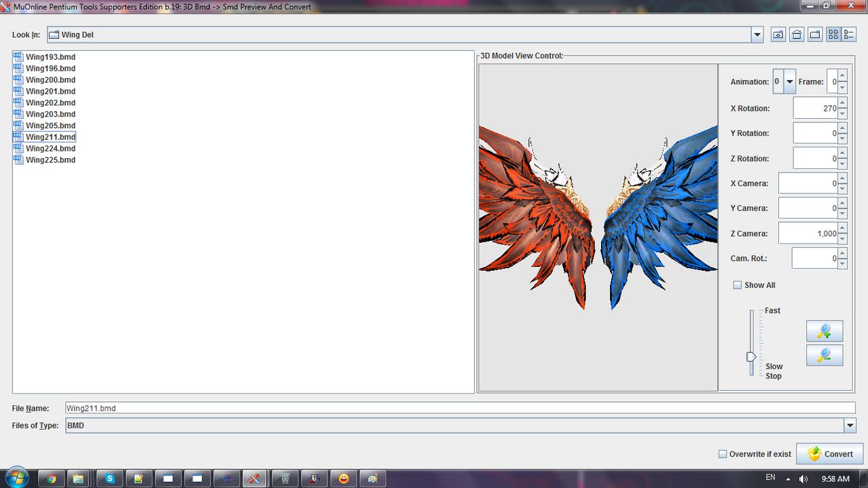The width and height of the screenshot is (868, 488).
Task: Increase Z Camera with up arrow
Action: 842,228
